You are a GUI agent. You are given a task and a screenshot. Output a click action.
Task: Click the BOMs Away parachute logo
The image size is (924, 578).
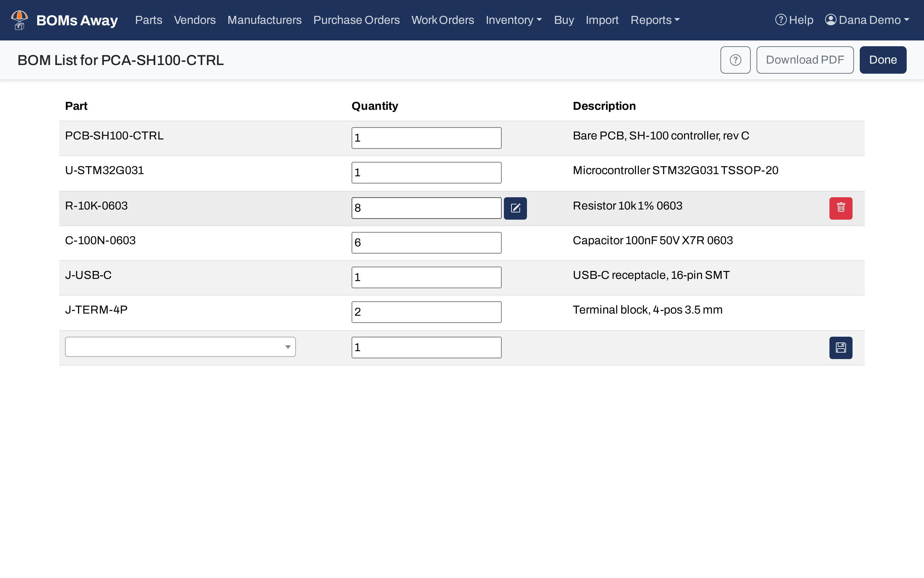pos(19,20)
